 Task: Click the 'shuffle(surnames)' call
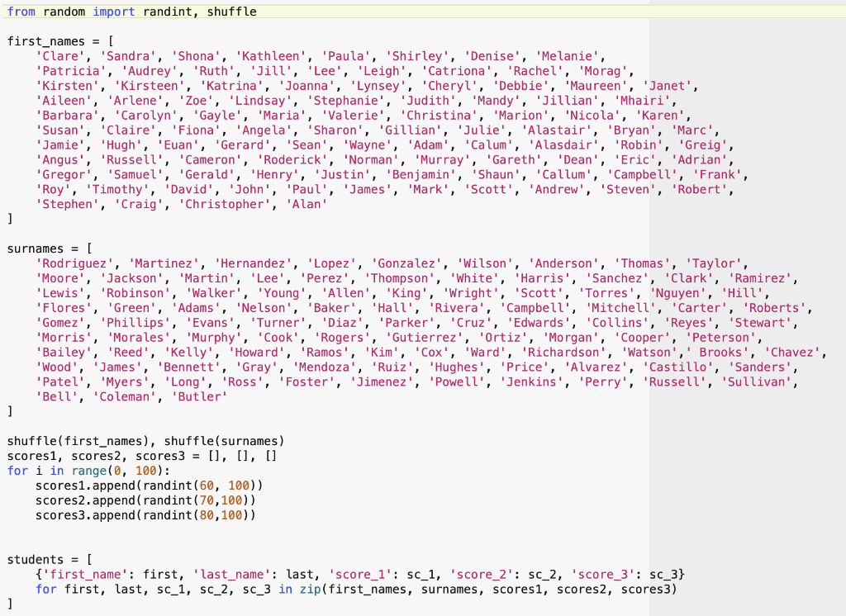(x=224, y=441)
